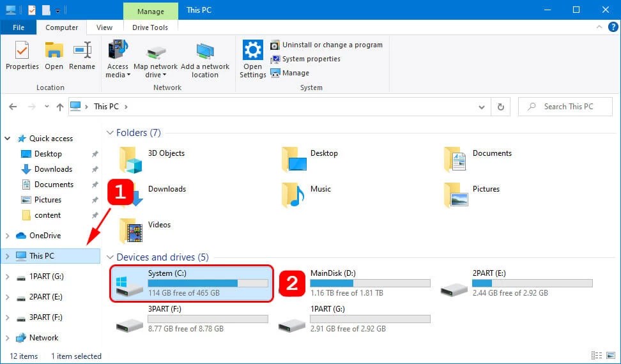
Task: Select the MainDisk (D:) drive
Action: 356,284
